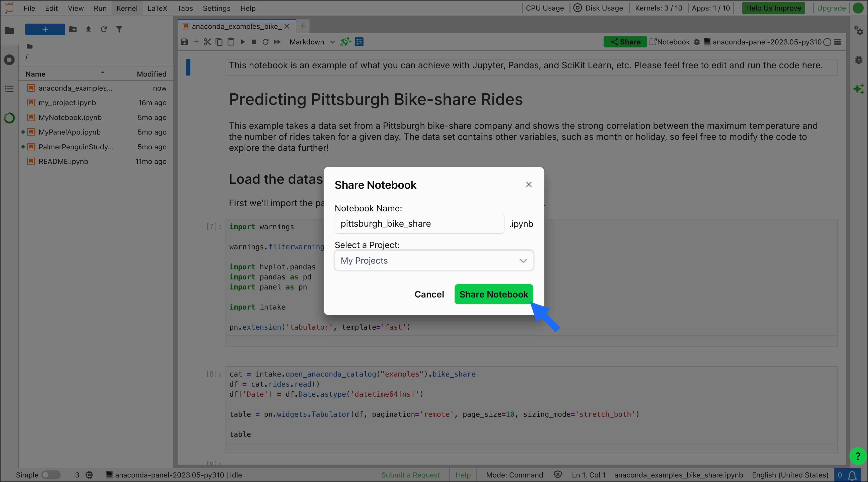The height and width of the screenshot is (482, 868).
Task: Open the green circular sidebar panel icon
Action: (x=10, y=118)
